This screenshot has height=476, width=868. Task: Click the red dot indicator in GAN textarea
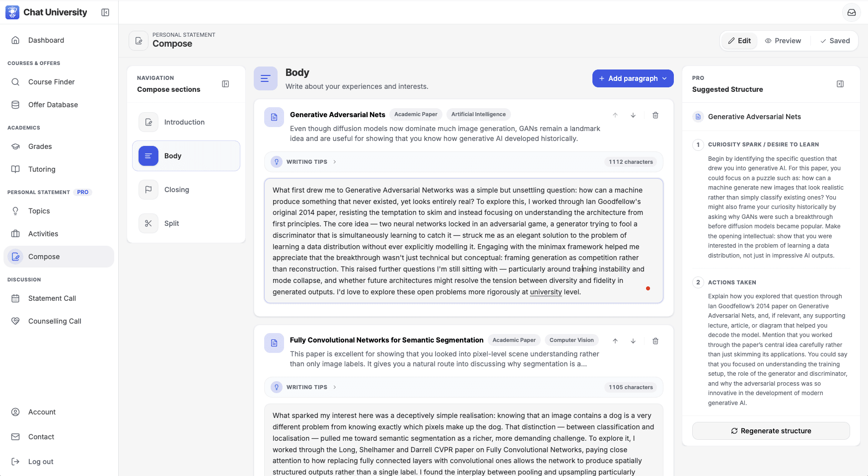(648, 288)
